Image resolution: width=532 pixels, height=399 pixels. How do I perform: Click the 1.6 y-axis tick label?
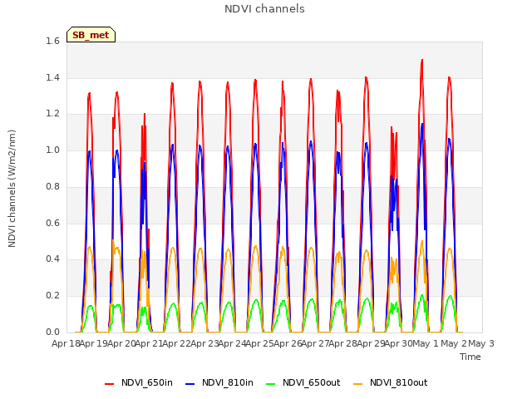click(52, 41)
